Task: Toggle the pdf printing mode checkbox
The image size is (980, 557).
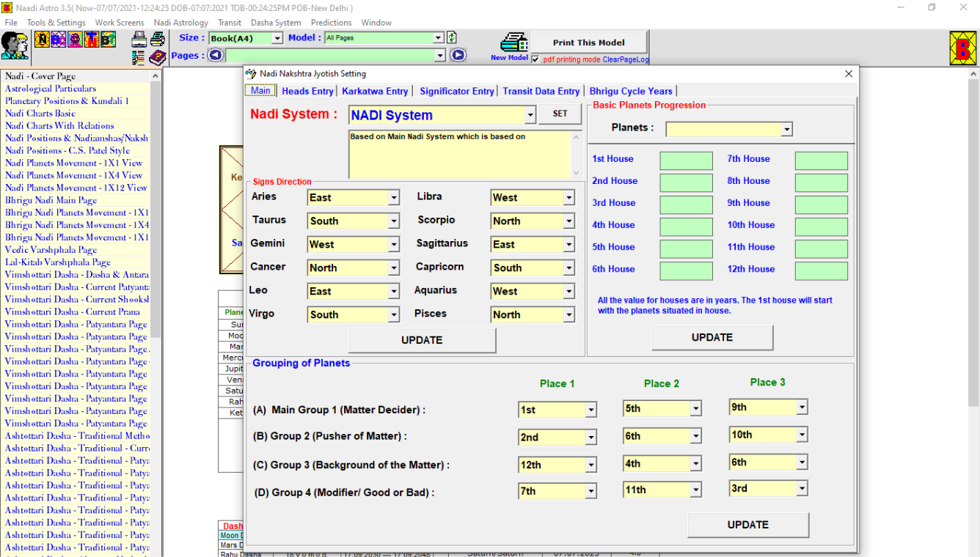Action: click(535, 59)
